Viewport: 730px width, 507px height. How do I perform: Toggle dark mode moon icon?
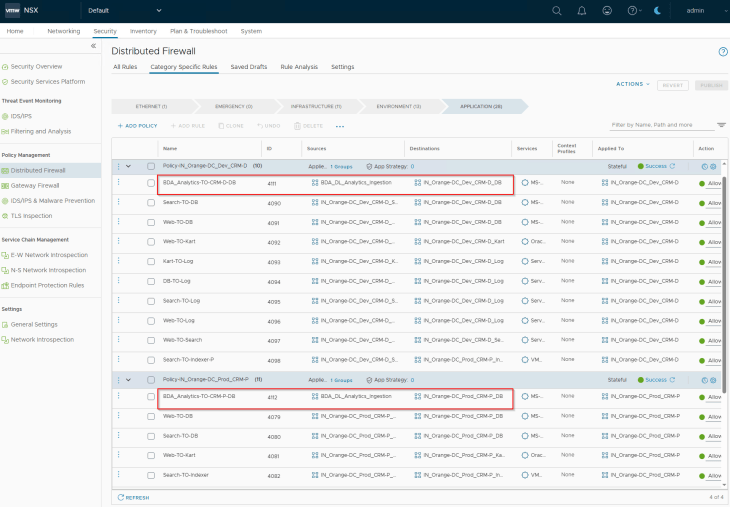click(x=656, y=10)
